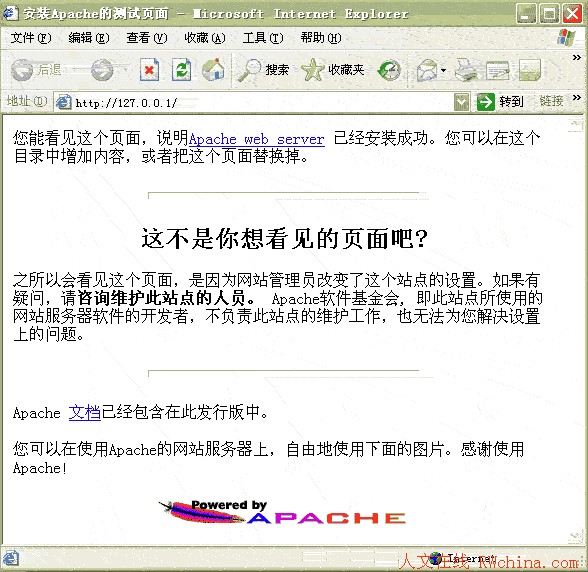The image size is (588, 572).
Task: Expand the Mail button dropdown arrow
Action: (444, 71)
